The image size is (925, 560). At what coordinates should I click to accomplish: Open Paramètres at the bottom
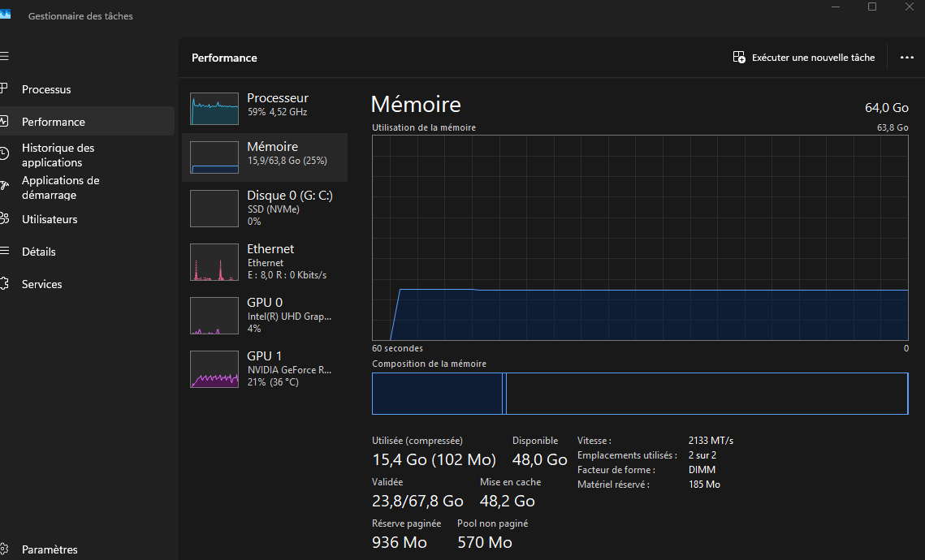click(50, 549)
